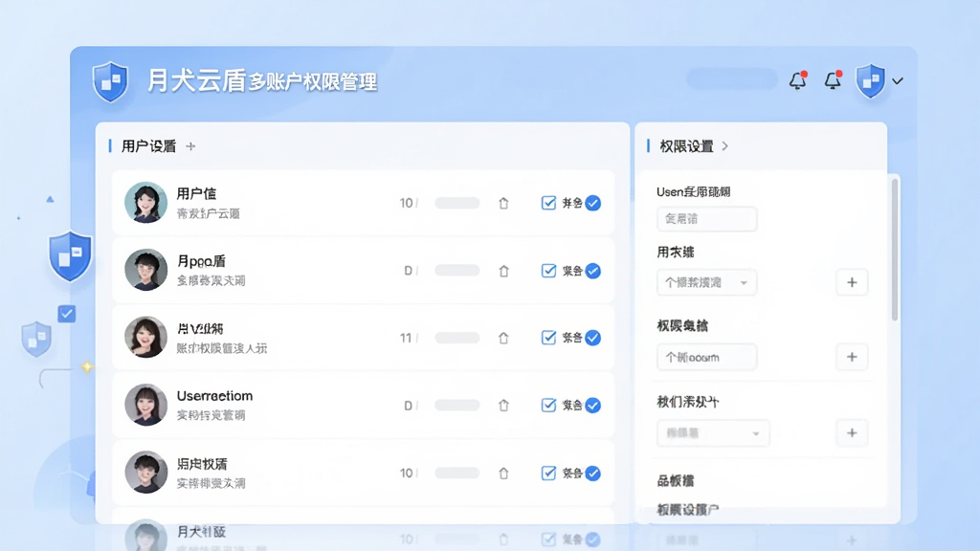Toggle the checkbox in the row numbered 11
Image resolution: width=980 pixels, height=551 pixels.
tap(548, 338)
